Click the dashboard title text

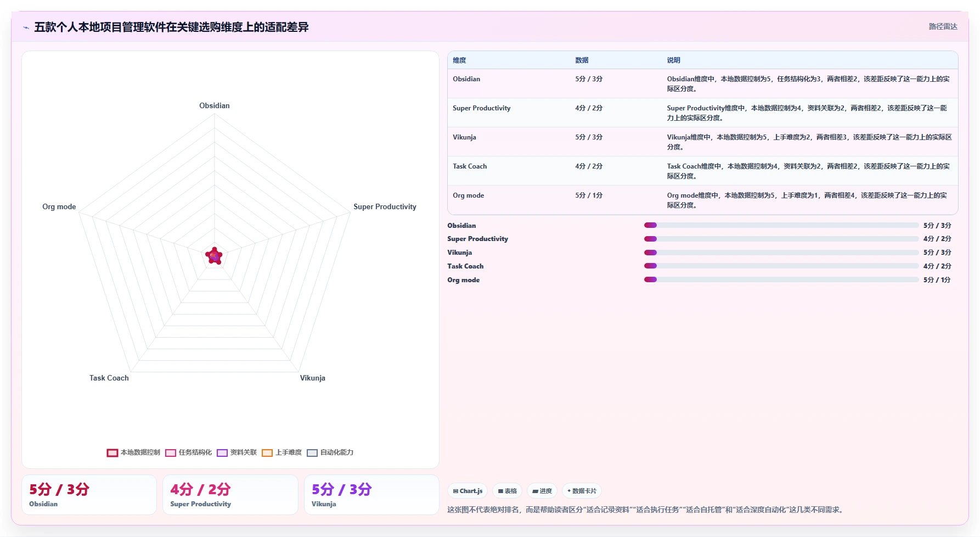(x=171, y=27)
